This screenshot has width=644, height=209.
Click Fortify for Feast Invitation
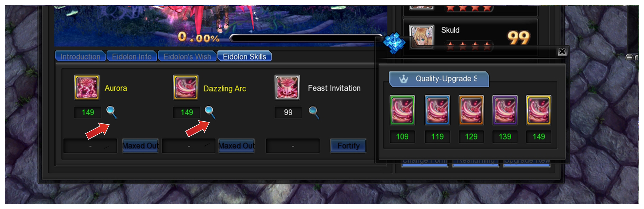348,146
